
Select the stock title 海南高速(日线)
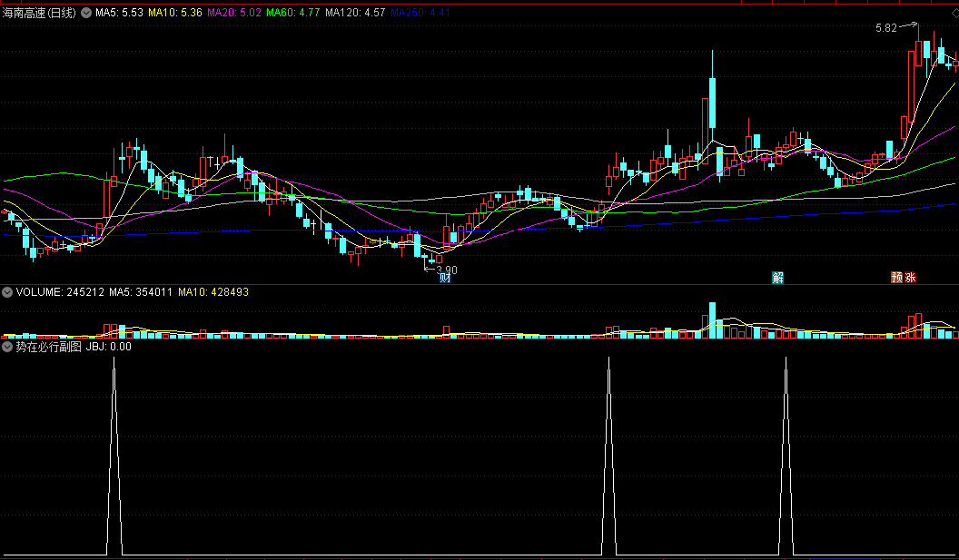tap(40, 13)
